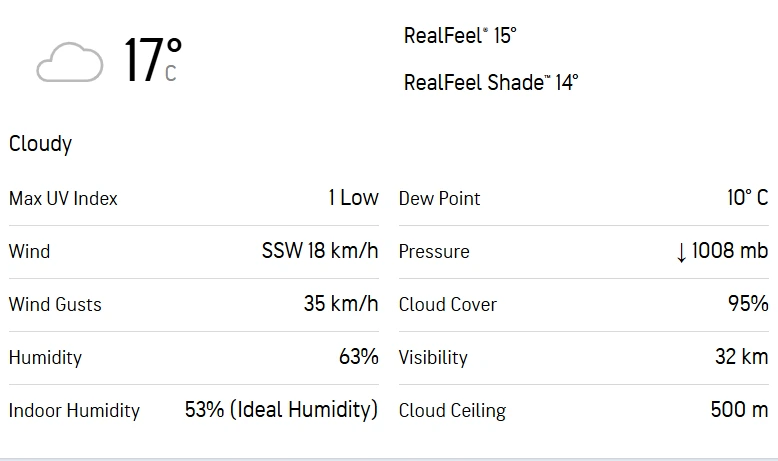Select the RealFeel 15° text

[x=460, y=36]
